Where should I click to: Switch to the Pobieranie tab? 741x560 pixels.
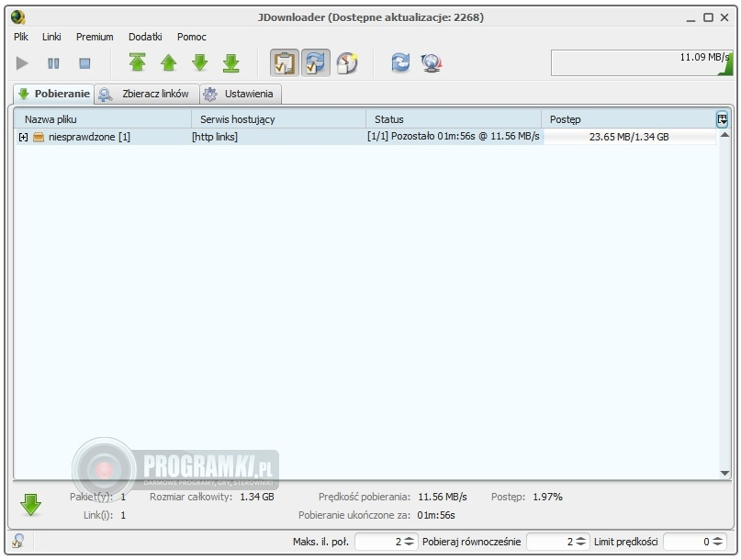[x=53, y=94]
